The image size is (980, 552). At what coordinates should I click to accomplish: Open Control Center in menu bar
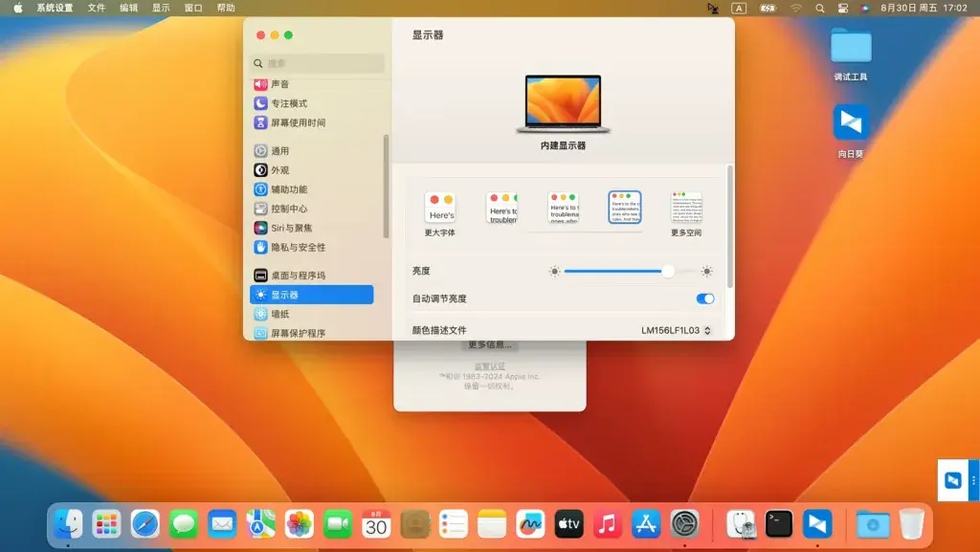click(842, 8)
